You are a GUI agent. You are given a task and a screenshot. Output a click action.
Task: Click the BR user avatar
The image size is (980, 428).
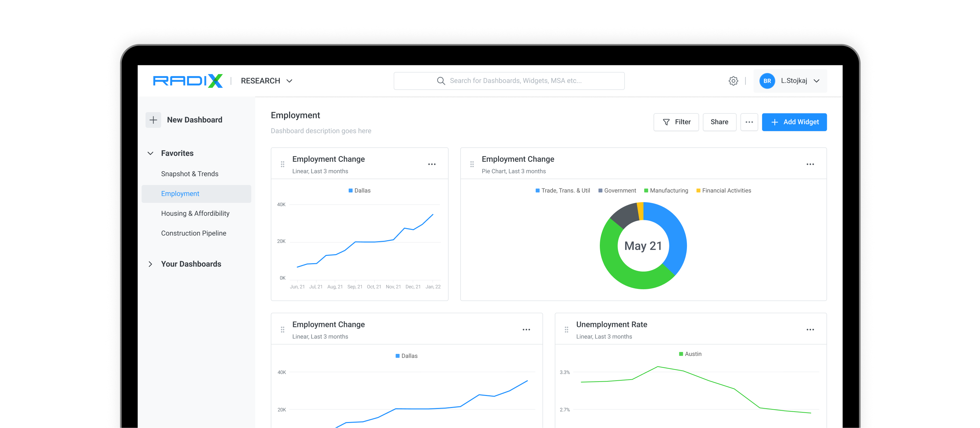tap(767, 81)
